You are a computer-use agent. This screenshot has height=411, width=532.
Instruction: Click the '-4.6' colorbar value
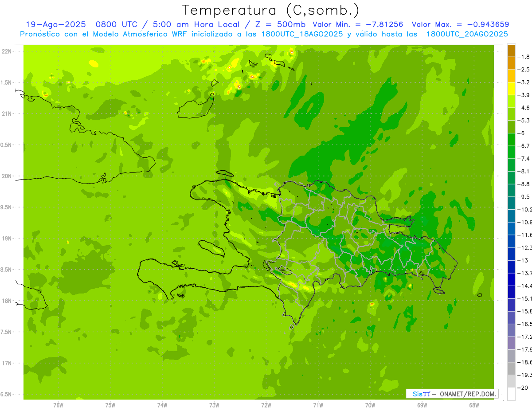[524, 108]
